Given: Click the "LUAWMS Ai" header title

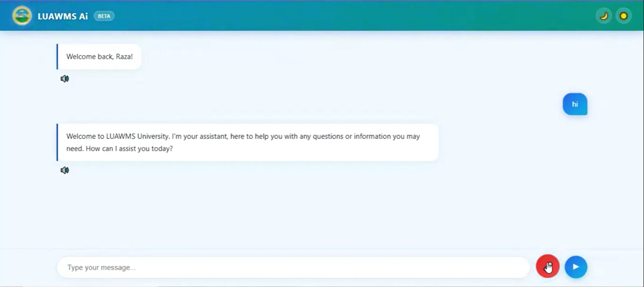Looking at the screenshot, I should pyautogui.click(x=63, y=16).
